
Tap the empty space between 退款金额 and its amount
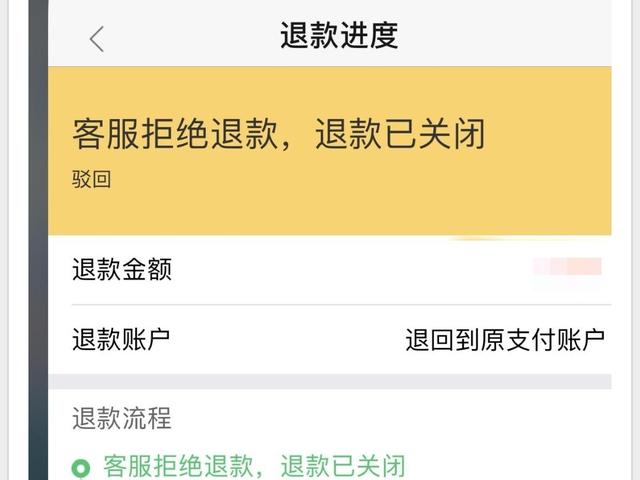pyautogui.click(x=350, y=269)
